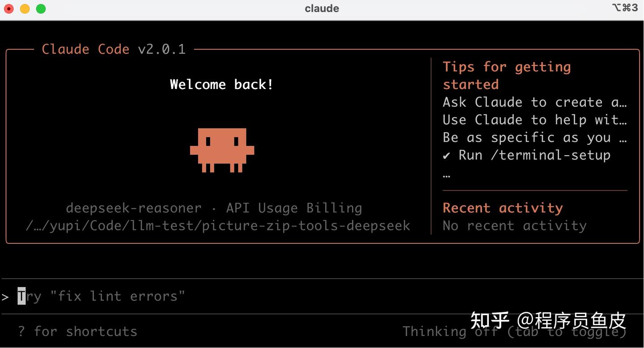
Task: Click the "fix lint errors" prompt input
Action: click(322, 296)
